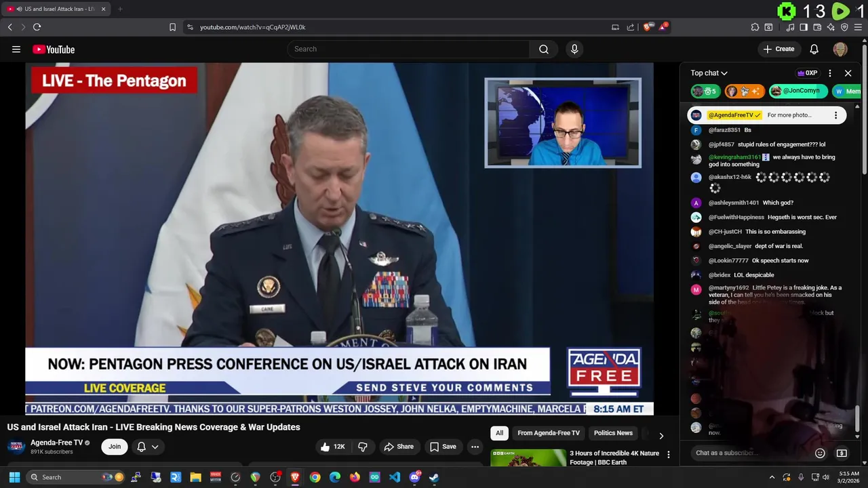The image size is (868, 488).
Task: Launch Google Chrome from the taskbar
Action: point(315,477)
